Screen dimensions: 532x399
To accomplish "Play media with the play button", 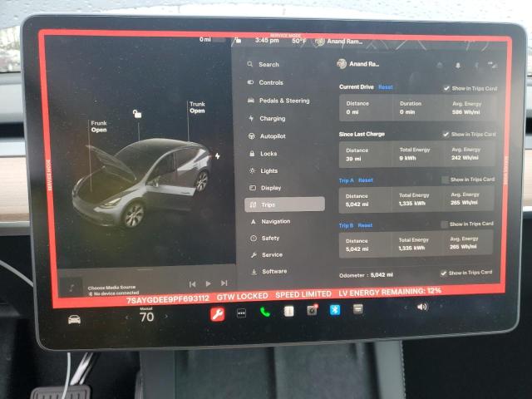I will (x=209, y=283).
